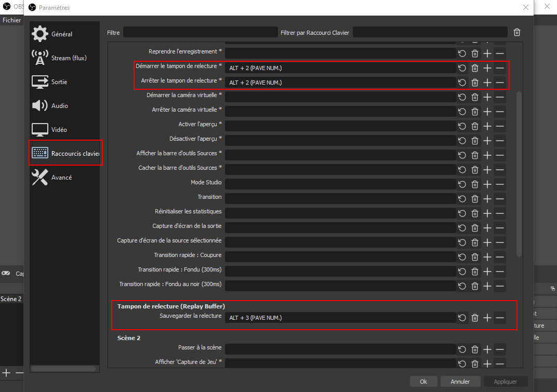This screenshot has height=392, width=557.
Task: Click the 'Tampon de relecture (Replay Buffer)' heading
Action: point(171,306)
